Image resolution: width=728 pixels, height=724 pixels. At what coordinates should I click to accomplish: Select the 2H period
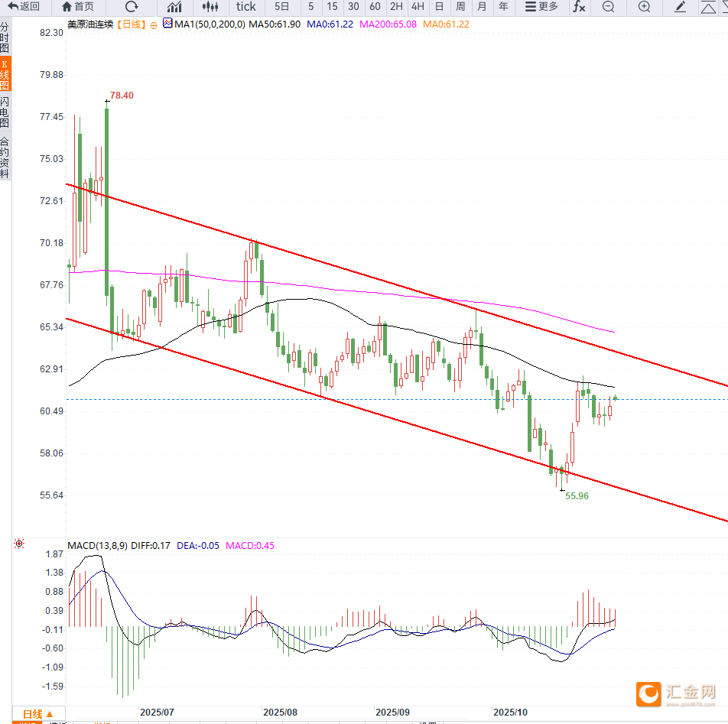pyautogui.click(x=396, y=6)
